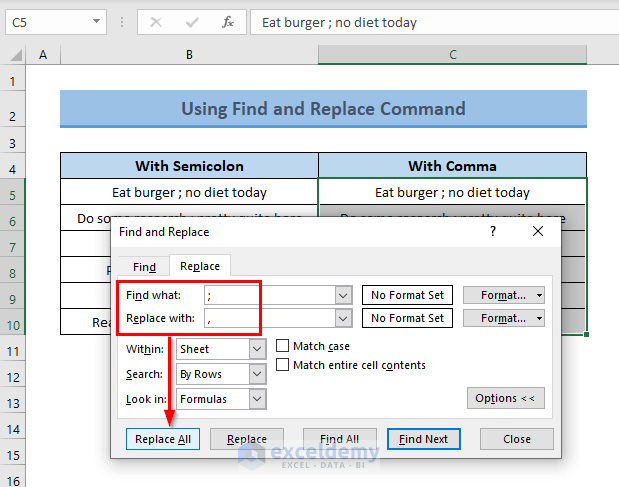Click the Replace button
619x487 pixels.
pyautogui.click(x=247, y=439)
